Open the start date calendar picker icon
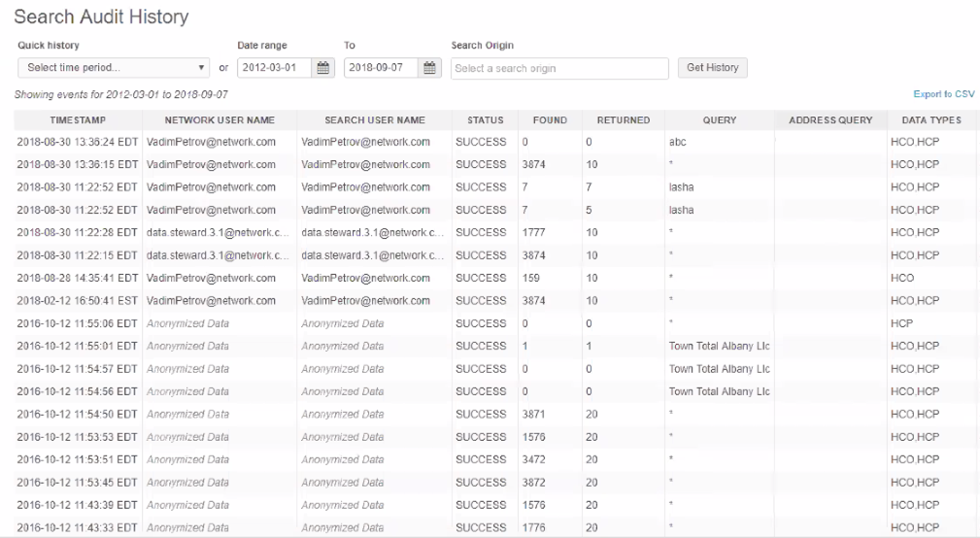Image resolution: width=980 pixels, height=538 pixels. click(324, 68)
